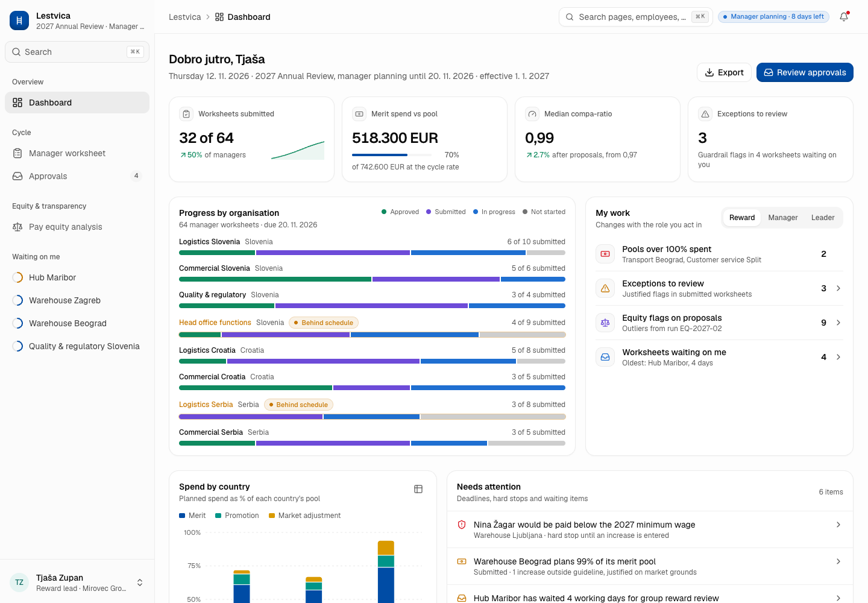868x603 pixels.
Task: Open the Tjaša Zupan account switcher
Action: tap(77, 582)
